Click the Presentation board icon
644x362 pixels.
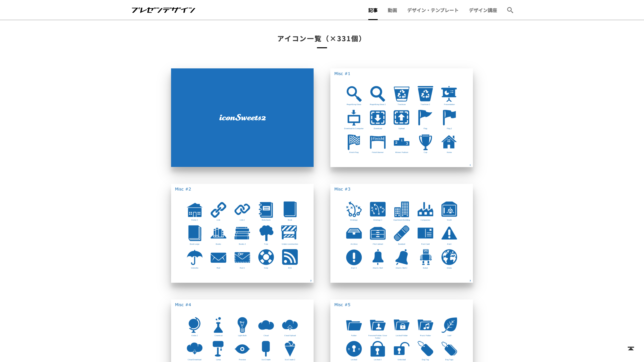point(449,94)
